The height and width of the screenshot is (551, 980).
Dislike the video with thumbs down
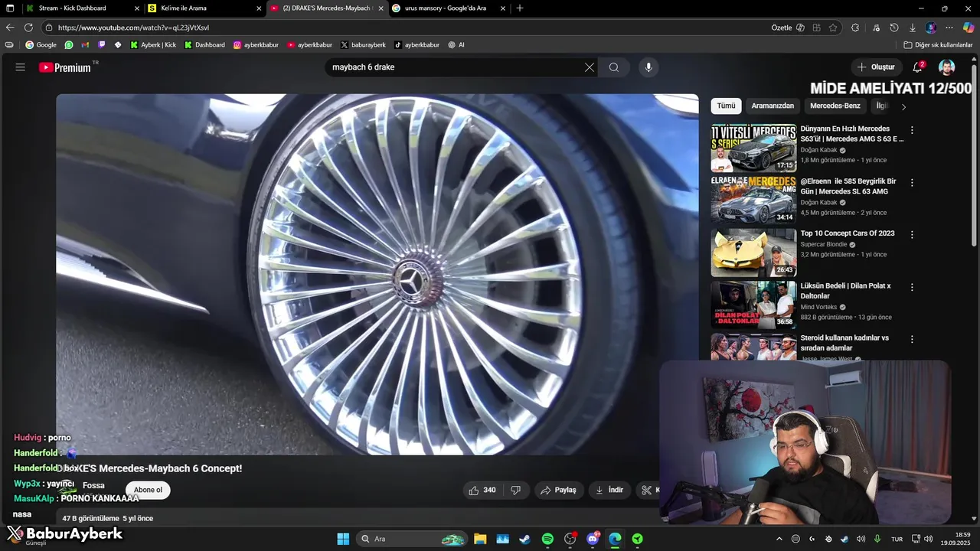pyautogui.click(x=516, y=491)
